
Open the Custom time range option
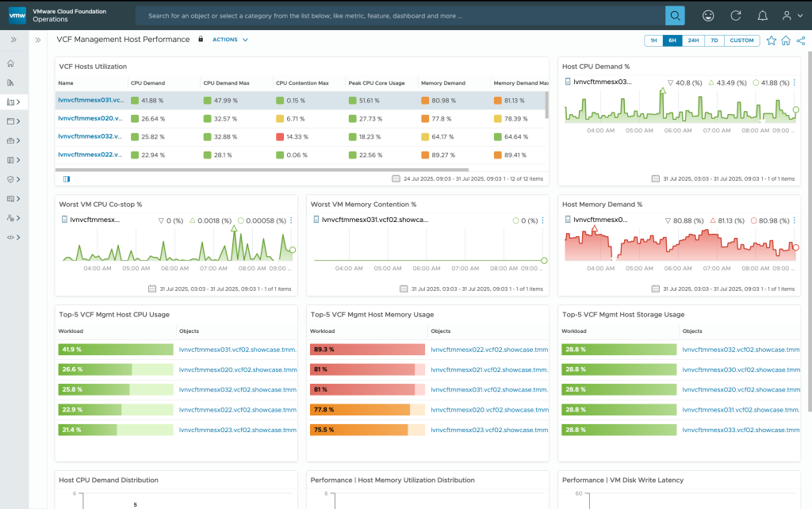(741, 40)
